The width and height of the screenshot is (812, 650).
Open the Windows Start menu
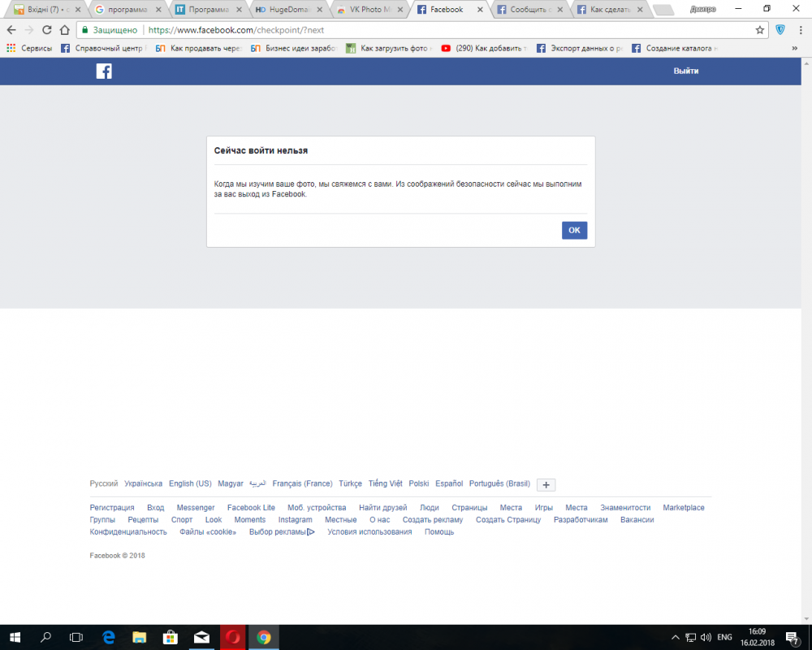(15, 637)
